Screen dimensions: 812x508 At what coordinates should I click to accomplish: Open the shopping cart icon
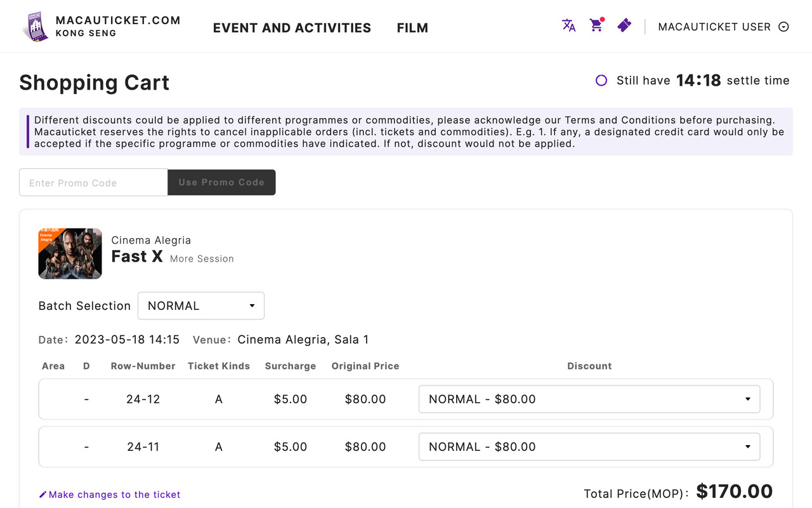(x=596, y=25)
